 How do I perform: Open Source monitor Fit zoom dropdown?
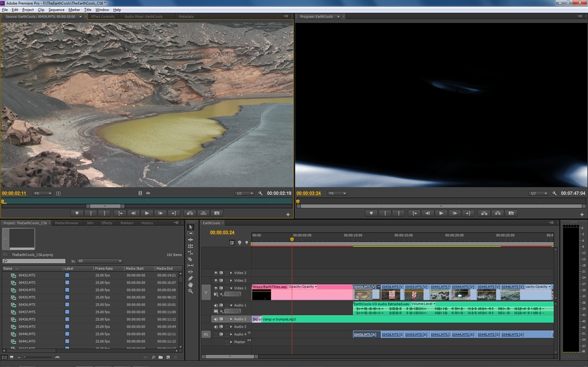[x=42, y=193]
